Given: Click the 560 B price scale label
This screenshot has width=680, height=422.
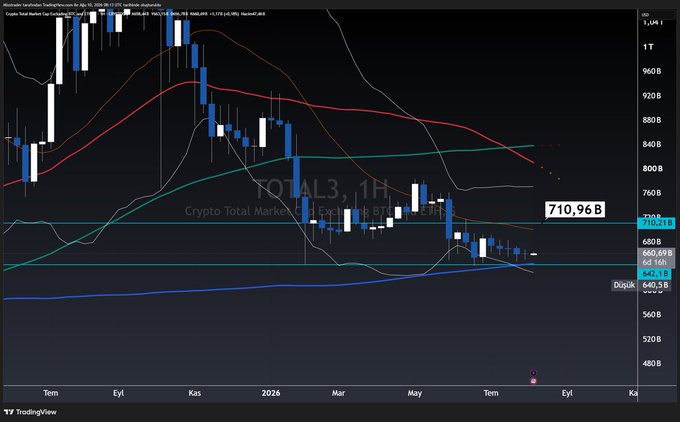Looking at the screenshot, I should (652, 314).
